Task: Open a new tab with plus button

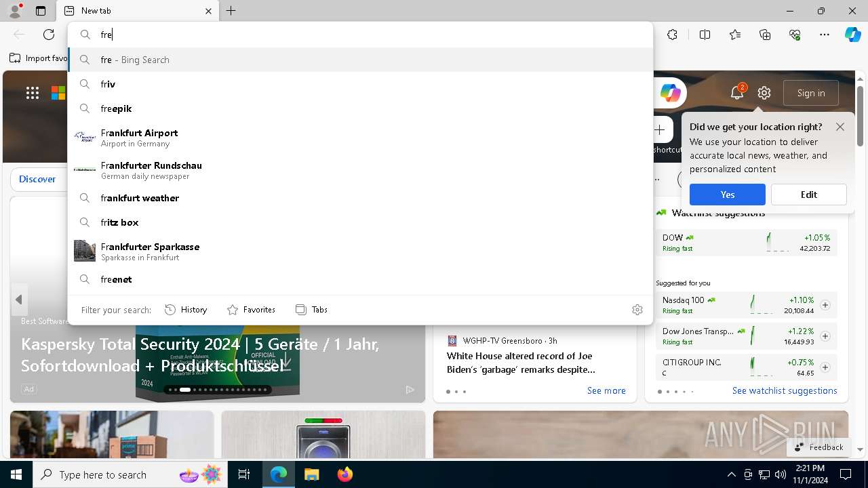Action: click(x=231, y=11)
